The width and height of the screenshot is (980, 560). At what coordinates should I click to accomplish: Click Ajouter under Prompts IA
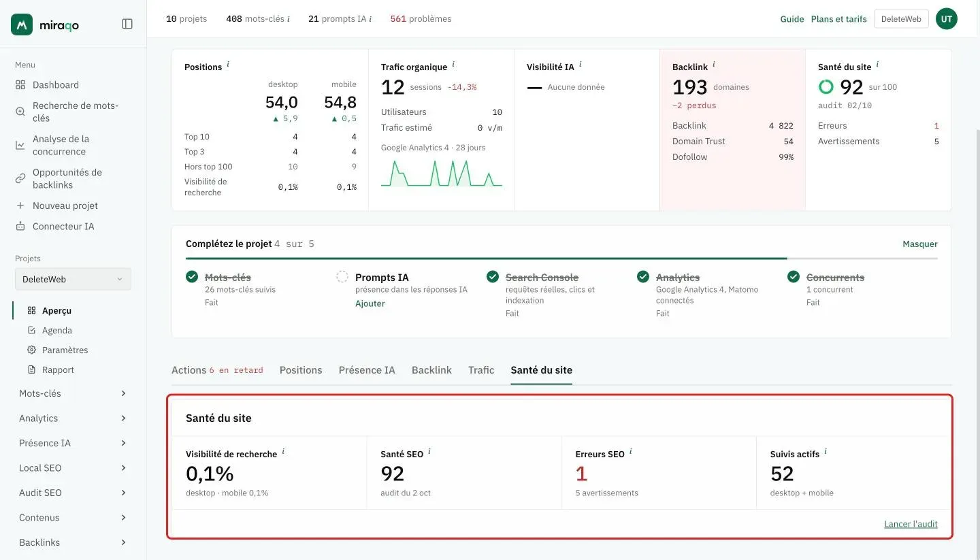tap(370, 303)
